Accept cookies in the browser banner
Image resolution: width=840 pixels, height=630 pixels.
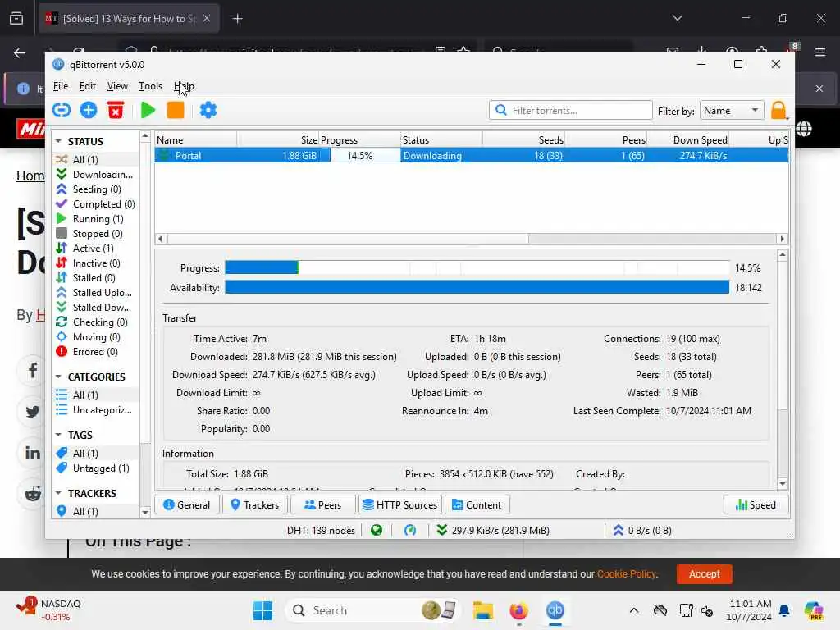click(704, 573)
